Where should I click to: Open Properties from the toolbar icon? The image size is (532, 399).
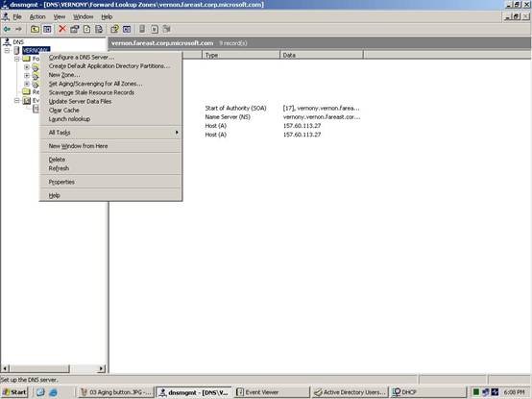pyautogui.click(x=74, y=29)
